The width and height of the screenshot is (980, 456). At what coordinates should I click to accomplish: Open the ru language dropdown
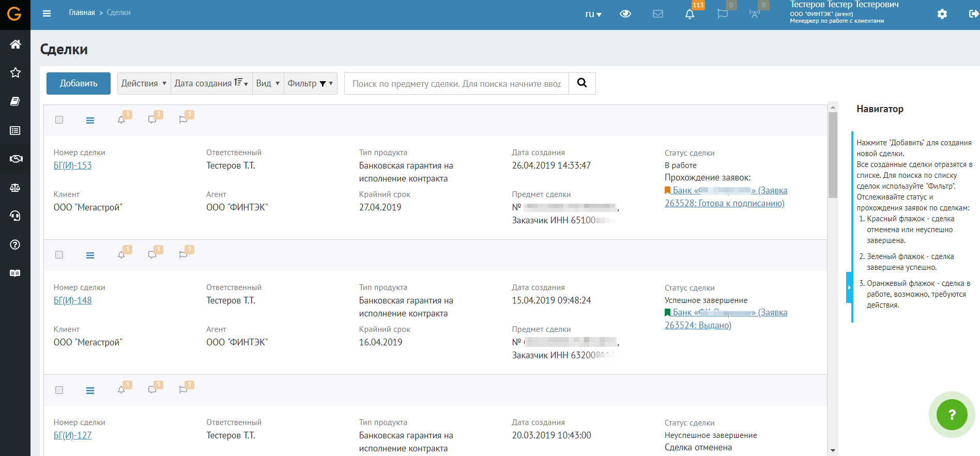pos(593,14)
